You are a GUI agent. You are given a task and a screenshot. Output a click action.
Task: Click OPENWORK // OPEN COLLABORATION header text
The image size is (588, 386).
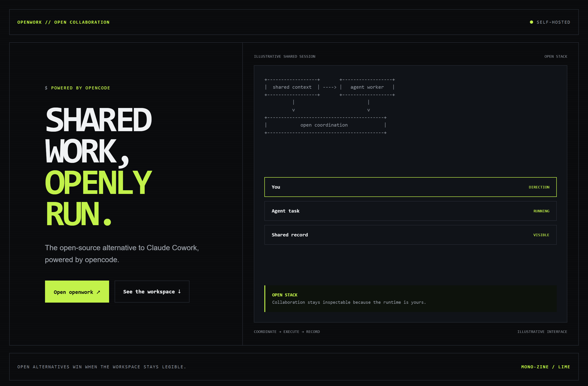(x=63, y=22)
